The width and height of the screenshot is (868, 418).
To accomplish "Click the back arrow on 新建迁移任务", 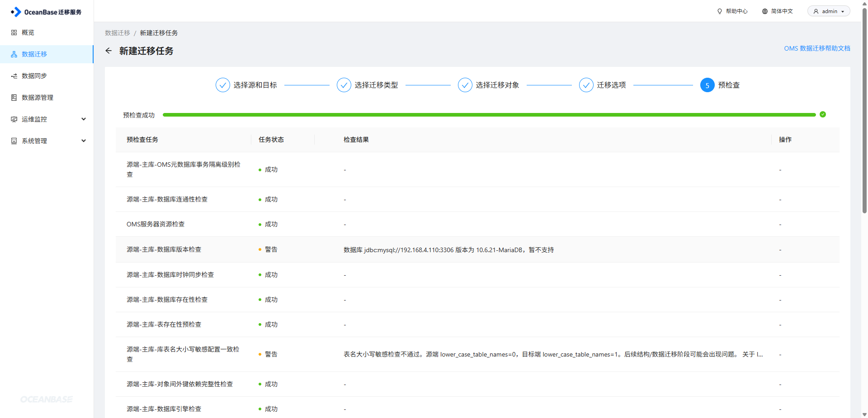I will 108,51.
